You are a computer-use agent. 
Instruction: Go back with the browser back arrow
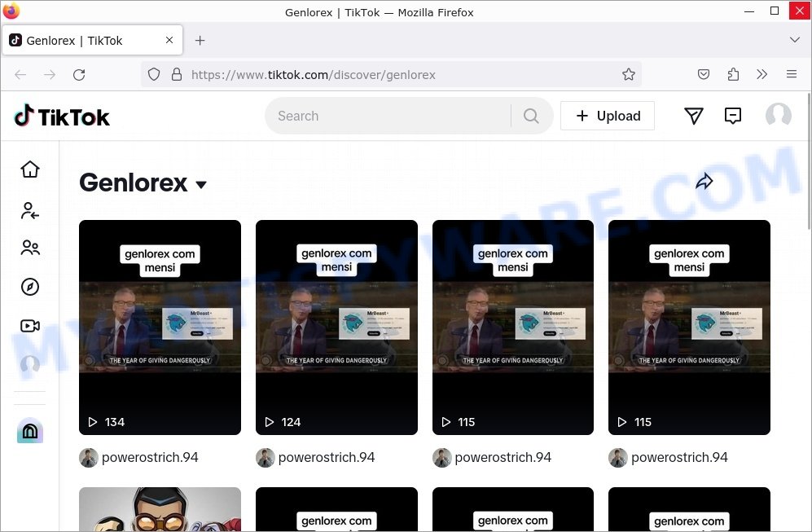pos(20,75)
